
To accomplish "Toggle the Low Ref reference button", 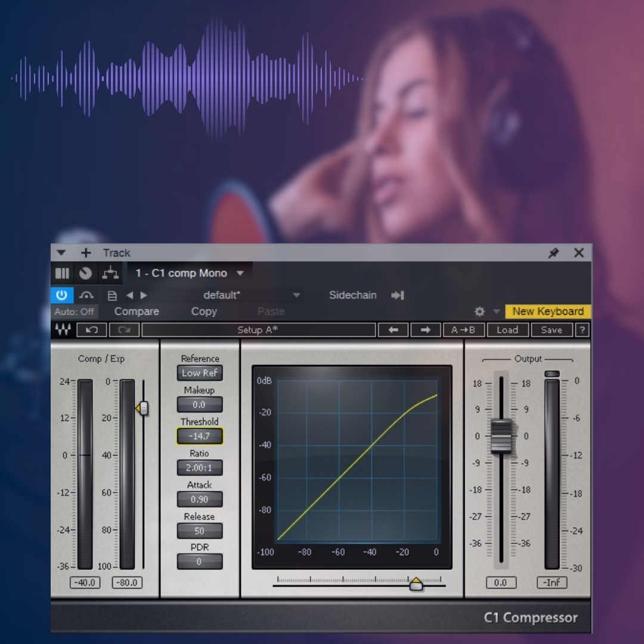I will coord(200,373).
